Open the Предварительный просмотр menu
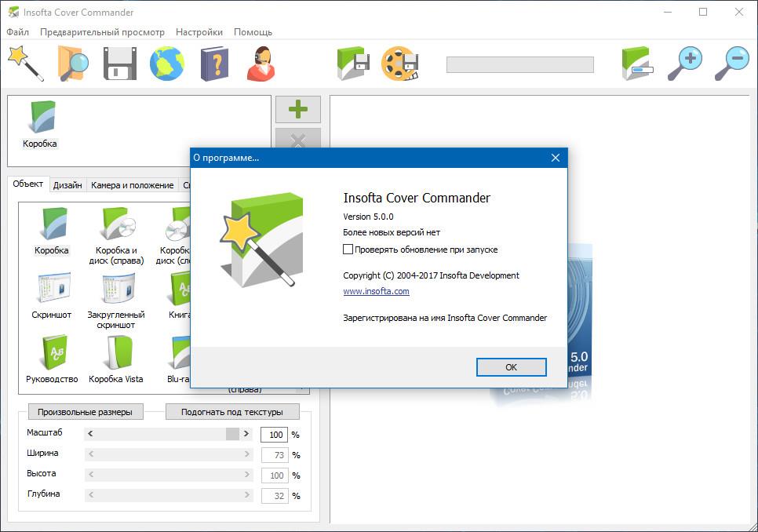Screen dimensions: 758x532 coord(102,32)
